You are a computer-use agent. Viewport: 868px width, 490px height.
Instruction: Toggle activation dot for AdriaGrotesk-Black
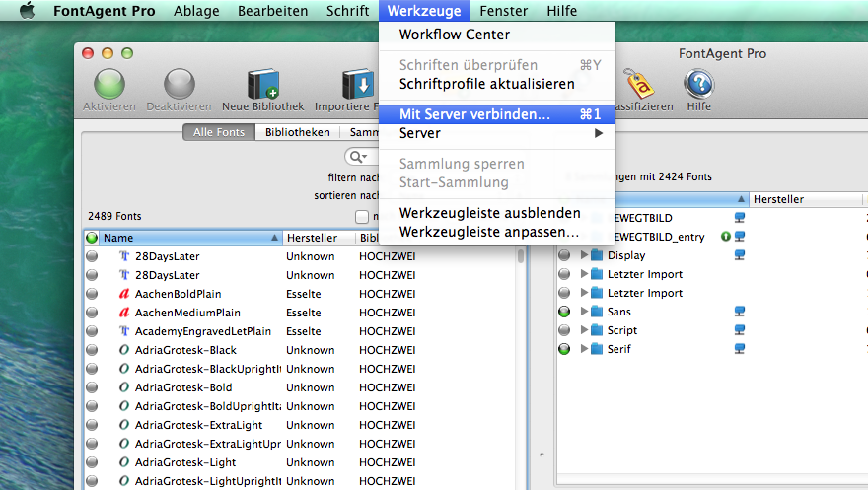coord(92,350)
